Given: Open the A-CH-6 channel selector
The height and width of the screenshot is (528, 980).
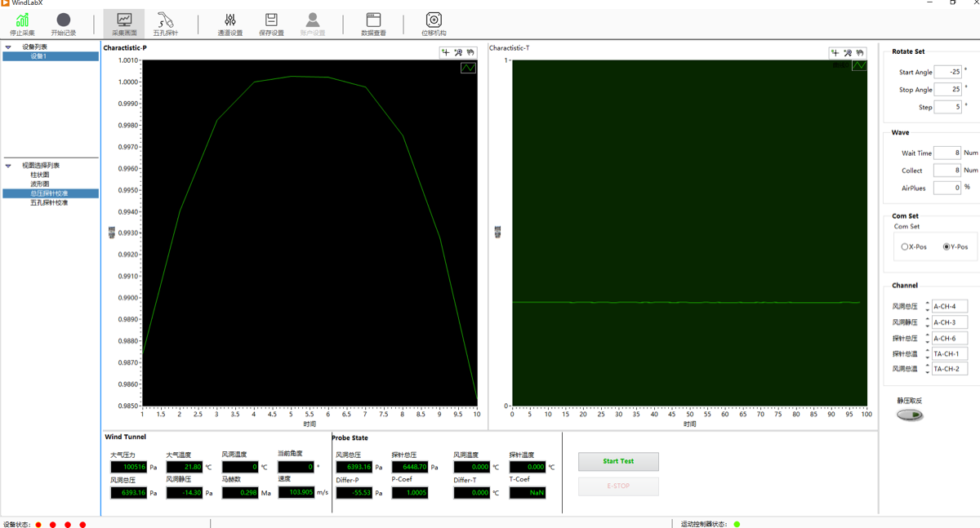Looking at the screenshot, I should click(x=950, y=338).
